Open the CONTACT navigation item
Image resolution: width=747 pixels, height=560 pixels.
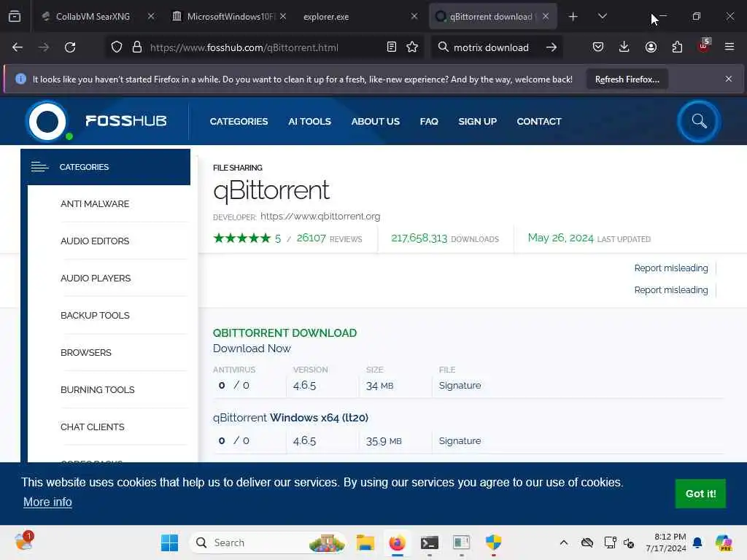coord(539,122)
